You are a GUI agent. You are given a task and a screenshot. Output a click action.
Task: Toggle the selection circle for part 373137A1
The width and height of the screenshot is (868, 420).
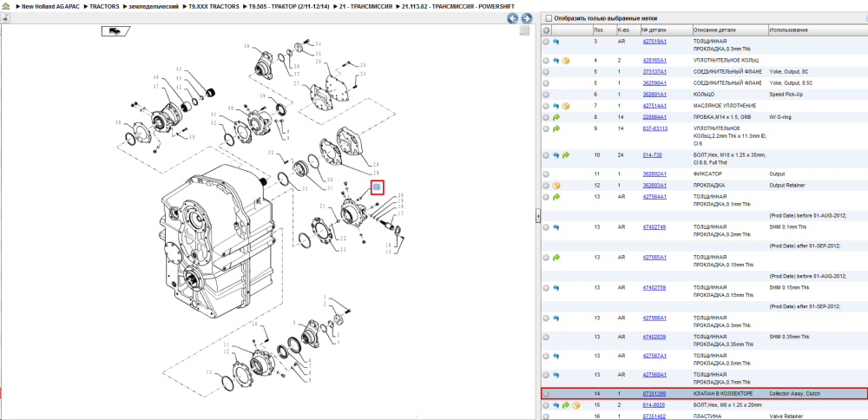tap(546, 72)
